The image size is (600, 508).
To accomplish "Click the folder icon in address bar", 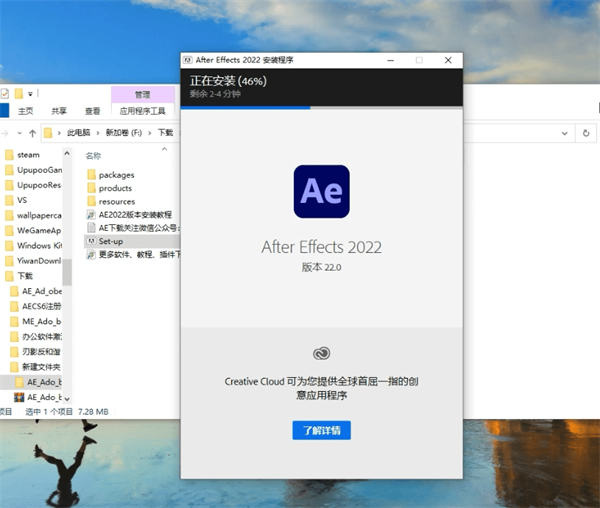I will click(48, 133).
